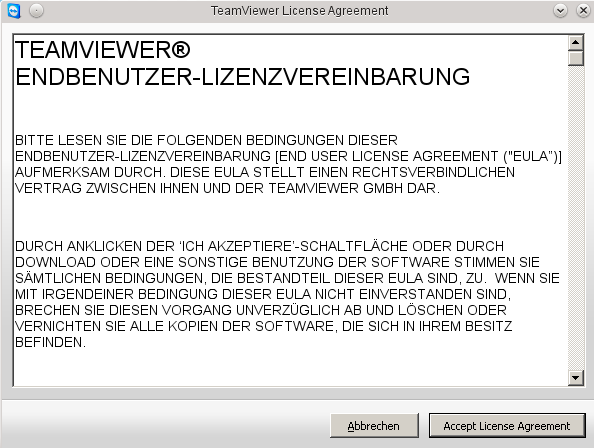Image resolution: width=594 pixels, height=448 pixels.
Task: Click the empty scrollbar track below the thumb
Action: pos(576,218)
